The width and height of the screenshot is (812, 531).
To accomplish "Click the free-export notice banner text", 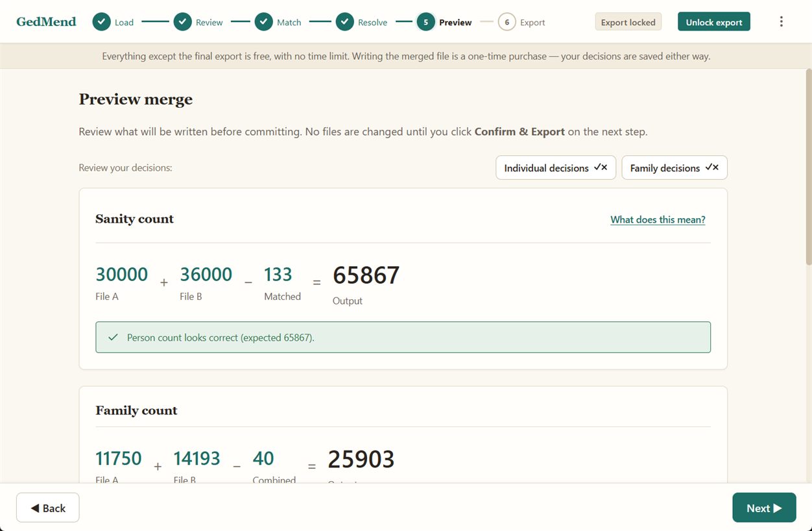I will (x=406, y=56).
